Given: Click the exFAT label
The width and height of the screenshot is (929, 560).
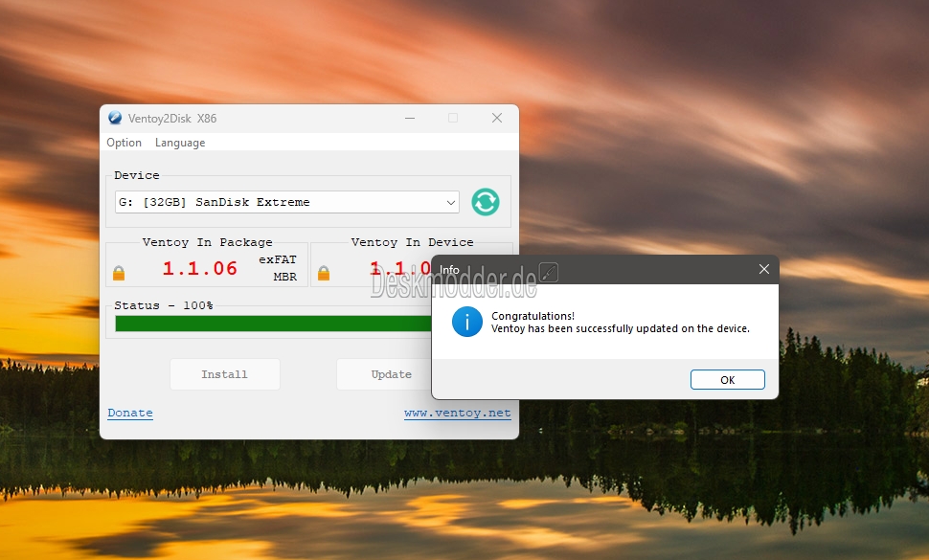Looking at the screenshot, I should [x=278, y=259].
